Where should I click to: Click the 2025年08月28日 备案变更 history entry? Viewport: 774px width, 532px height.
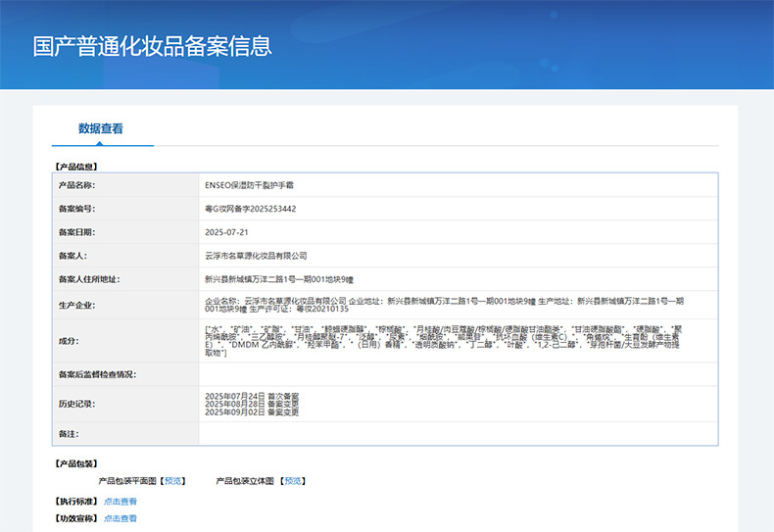pyautogui.click(x=252, y=404)
